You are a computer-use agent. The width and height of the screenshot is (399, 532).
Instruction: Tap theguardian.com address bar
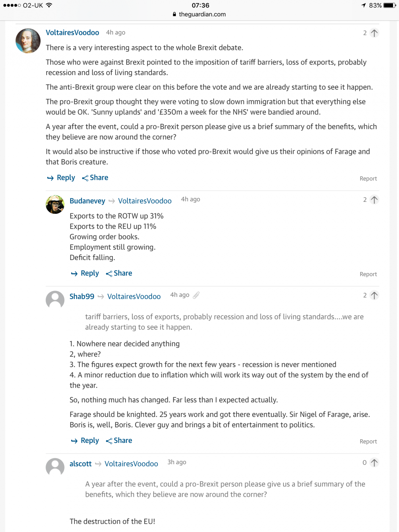[x=199, y=14]
